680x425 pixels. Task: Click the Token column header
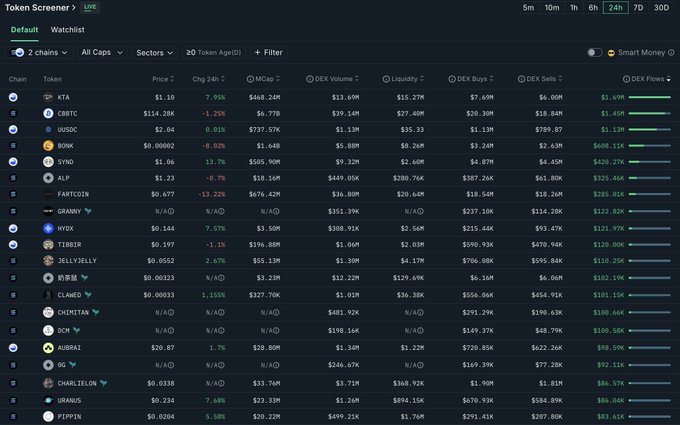pyautogui.click(x=52, y=79)
